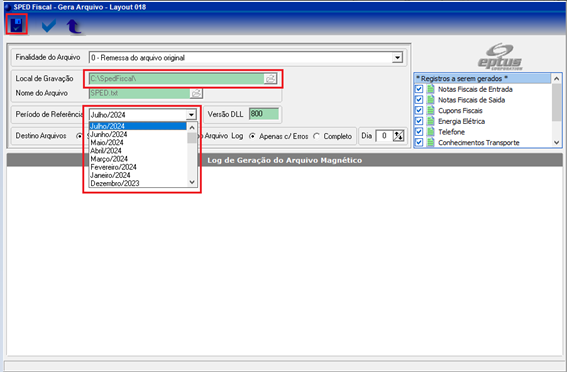567x372 pixels.
Task: Click Registros list scrollbar up arrow
Action: (x=557, y=78)
